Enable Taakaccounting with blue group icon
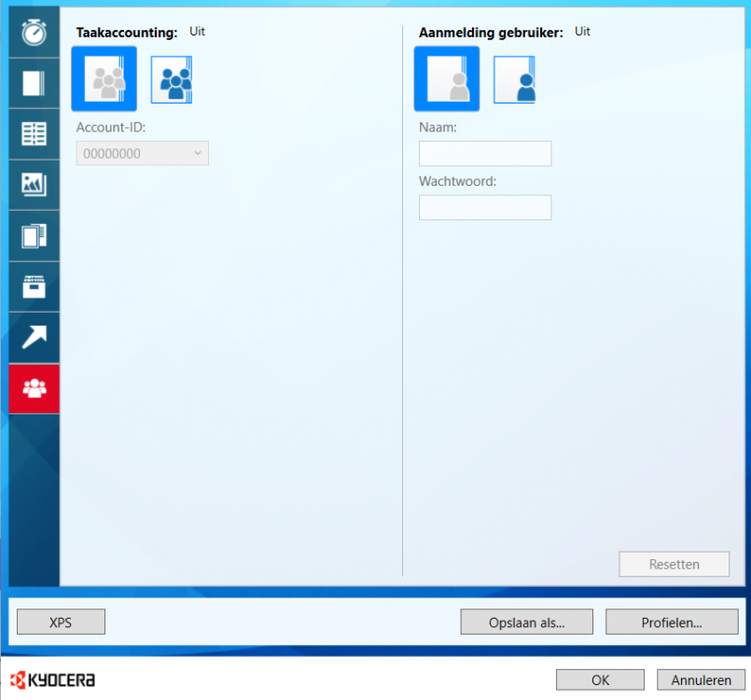 click(172, 79)
